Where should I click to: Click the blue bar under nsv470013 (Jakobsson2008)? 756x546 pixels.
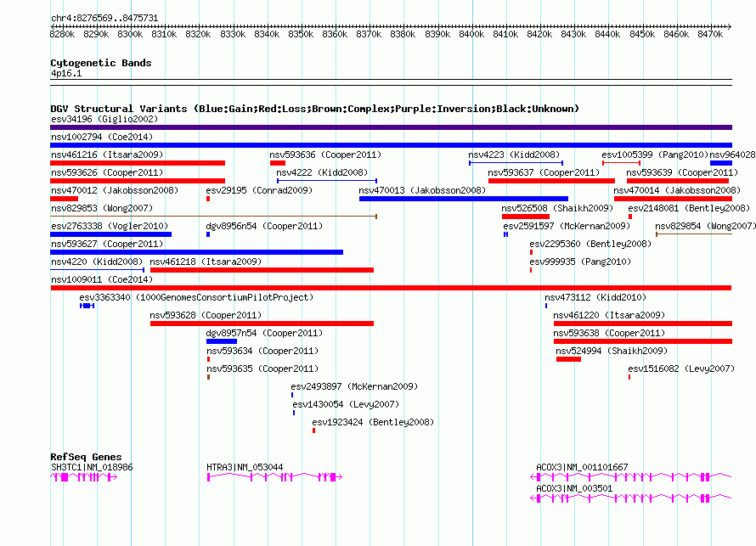coord(464,199)
